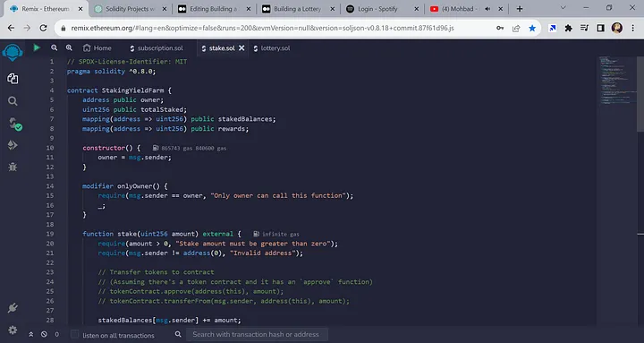Click constructor gas estimate icon

[x=156, y=148]
